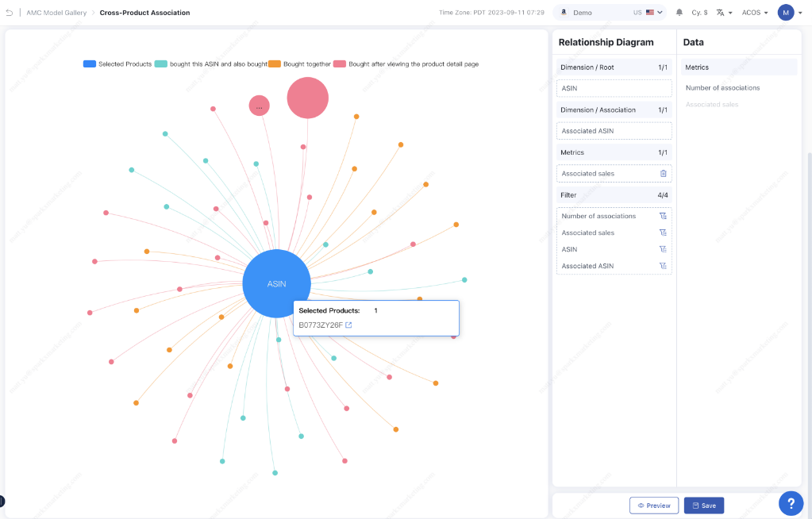This screenshot has width=812, height=519.
Task: Select Number of associations in Data panel
Action: coord(722,88)
